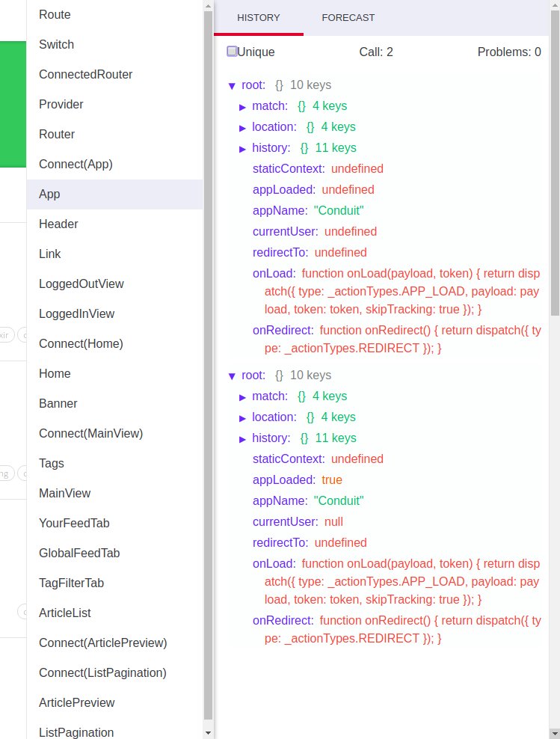Click 'appLoaded: undefined' in first root
Image resolution: width=560 pixels, height=739 pixels.
click(x=313, y=189)
